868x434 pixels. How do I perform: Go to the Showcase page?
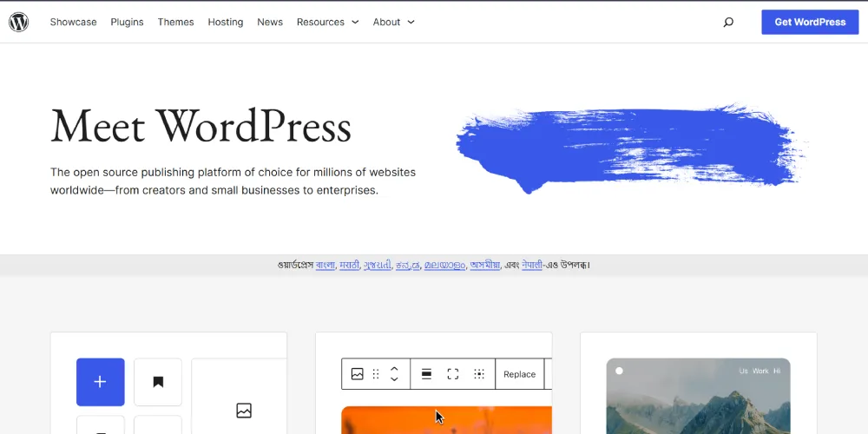[x=73, y=23]
